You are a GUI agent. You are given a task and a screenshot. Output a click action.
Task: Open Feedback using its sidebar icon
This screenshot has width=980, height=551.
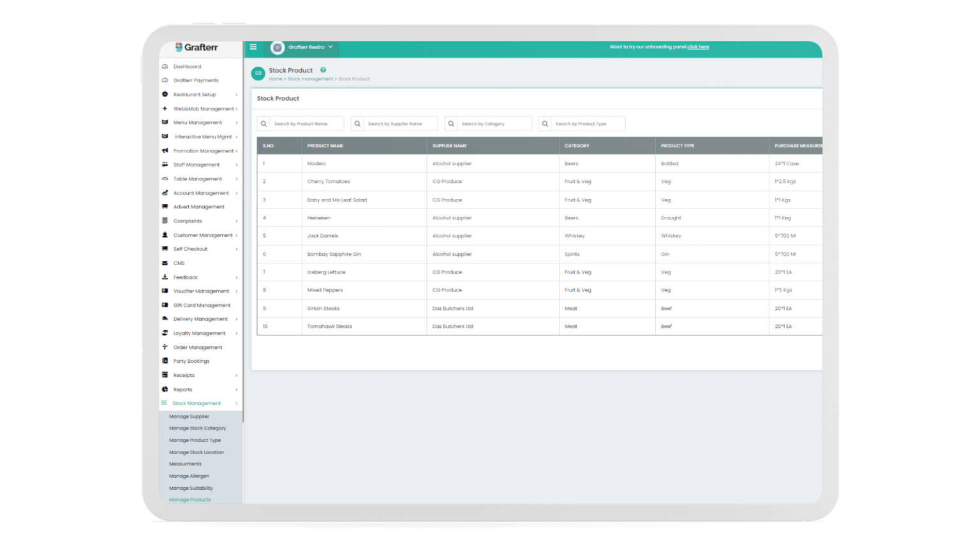[167, 277]
